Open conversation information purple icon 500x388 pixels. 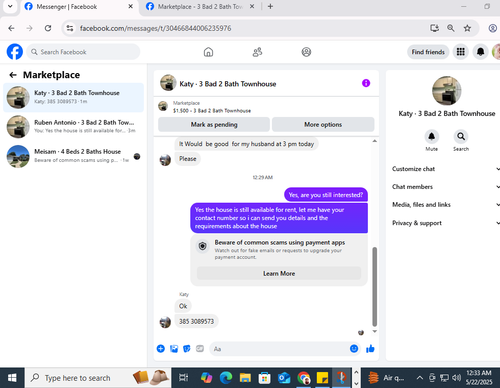tap(366, 83)
